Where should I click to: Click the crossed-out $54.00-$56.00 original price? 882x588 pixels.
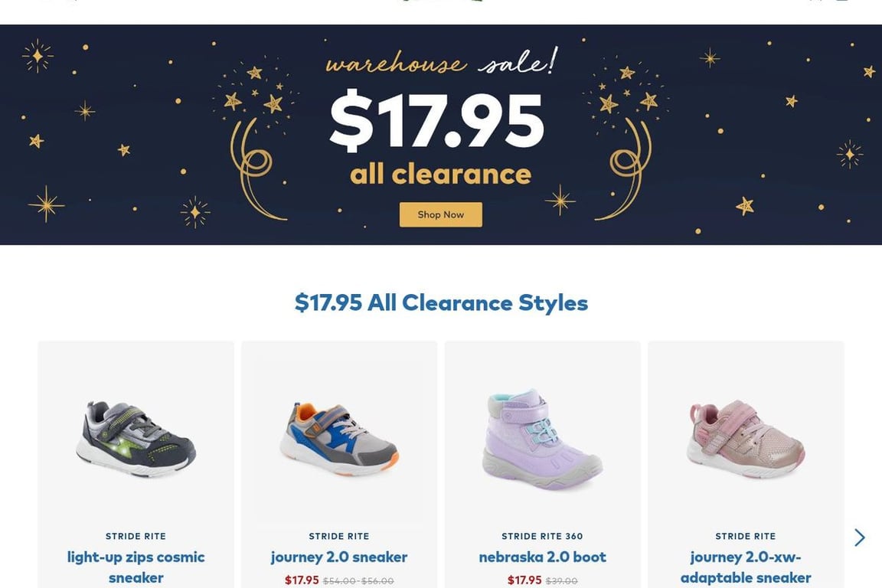[358, 581]
